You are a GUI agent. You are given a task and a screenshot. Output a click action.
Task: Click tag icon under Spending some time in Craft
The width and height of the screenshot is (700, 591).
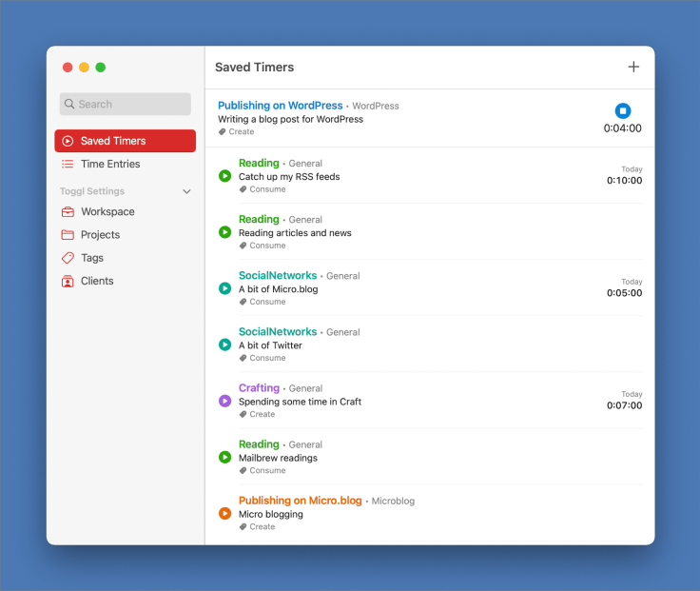pyautogui.click(x=243, y=415)
